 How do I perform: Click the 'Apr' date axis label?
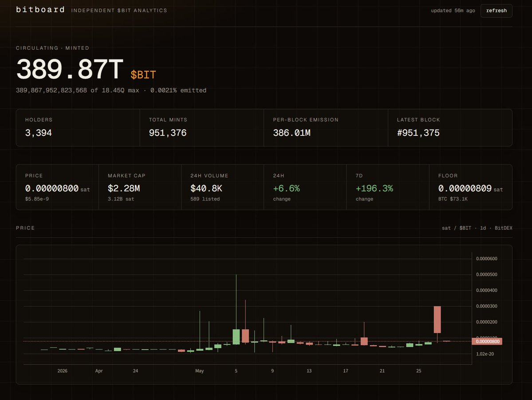coord(99,371)
